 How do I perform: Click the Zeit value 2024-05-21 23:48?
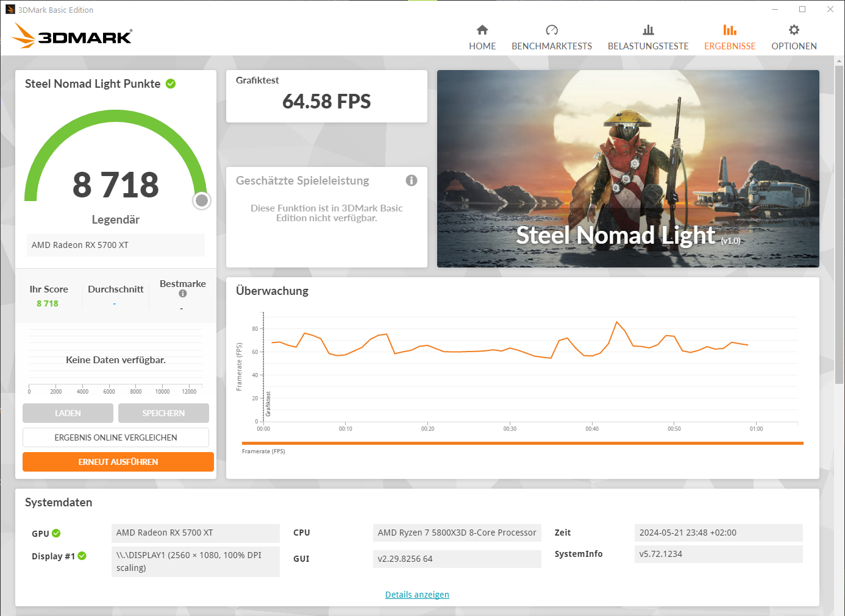pos(718,533)
